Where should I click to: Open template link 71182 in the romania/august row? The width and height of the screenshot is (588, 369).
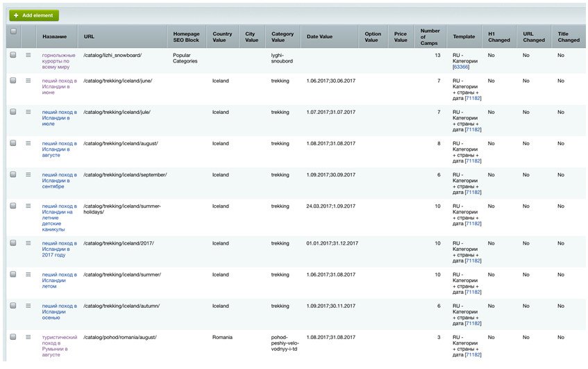click(x=473, y=354)
